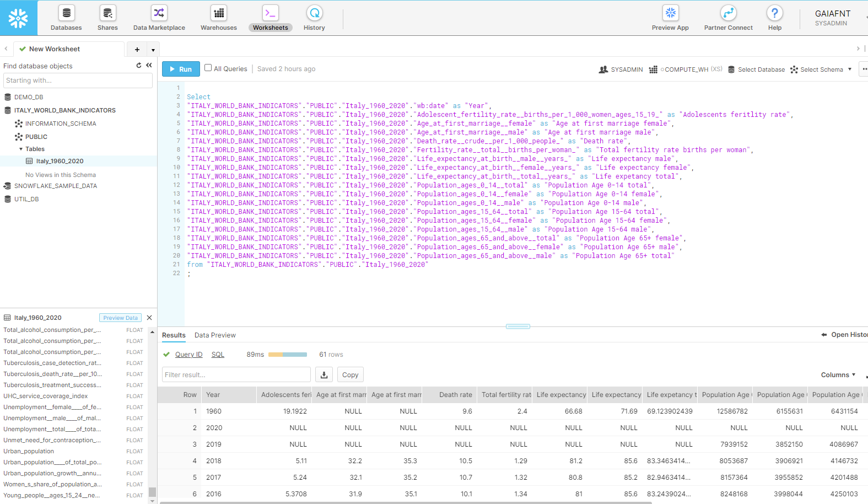This screenshot has height=504, width=868.
Task: Select the New Worksheet tab
Action: 54,49
